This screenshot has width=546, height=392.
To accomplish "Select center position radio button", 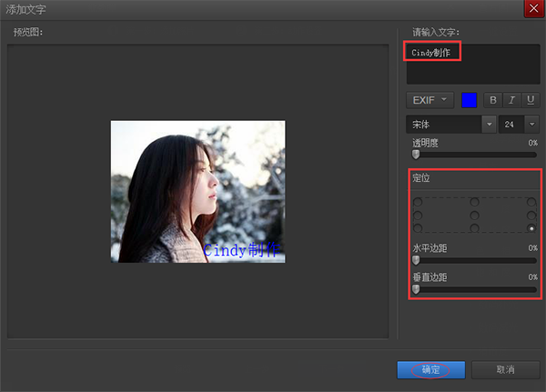I will [x=474, y=216].
